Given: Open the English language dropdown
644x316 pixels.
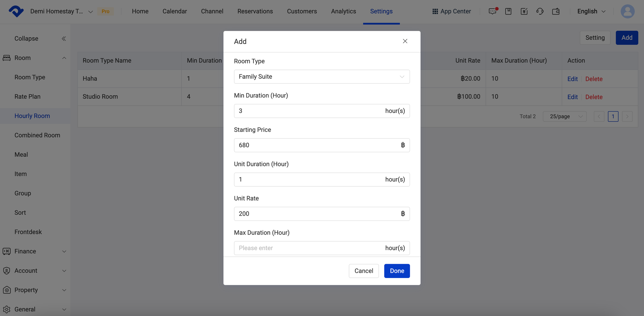Looking at the screenshot, I should click(590, 11).
